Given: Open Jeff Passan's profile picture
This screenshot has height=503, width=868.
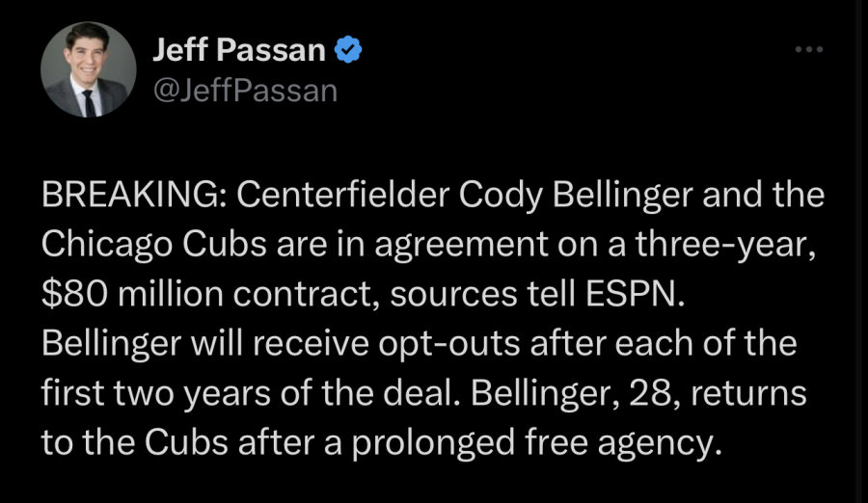Looking at the screenshot, I should (89, 69).
